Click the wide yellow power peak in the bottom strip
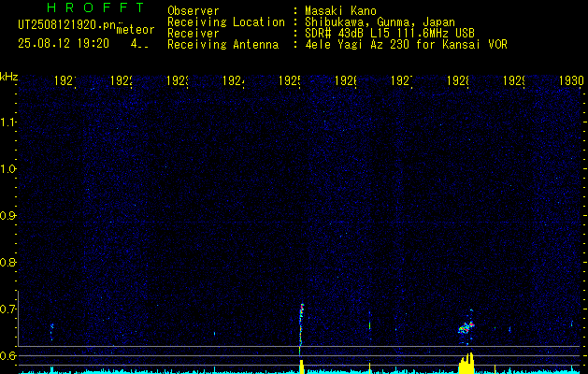This screenshot has width=588, height=374. point(466,363)
